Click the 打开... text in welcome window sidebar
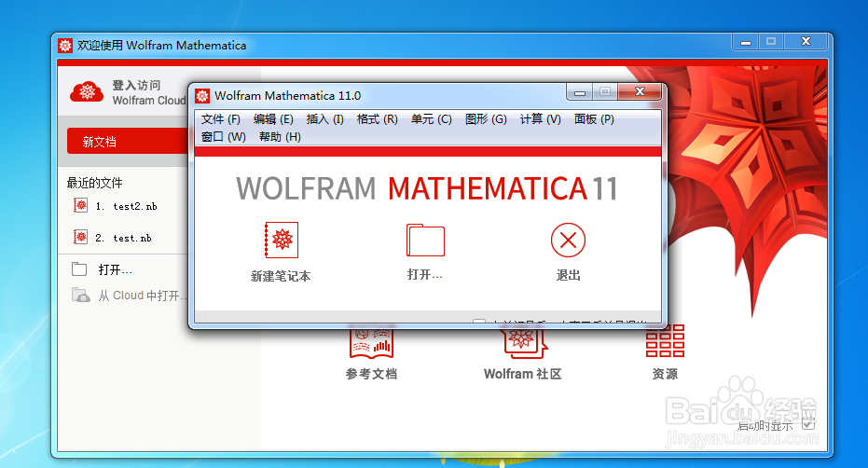The height and width of the screenshot is (468, 868). pos(116,269)
